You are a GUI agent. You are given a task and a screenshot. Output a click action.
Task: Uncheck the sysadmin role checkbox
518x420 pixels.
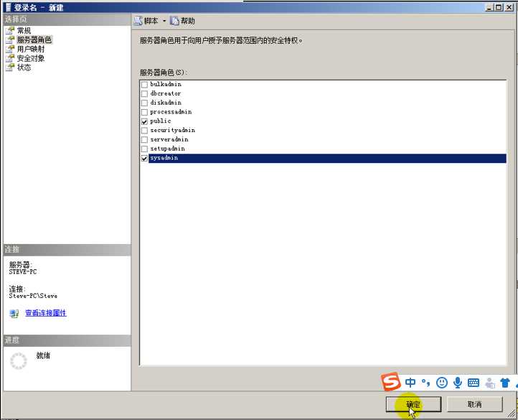tap(144, 159)
